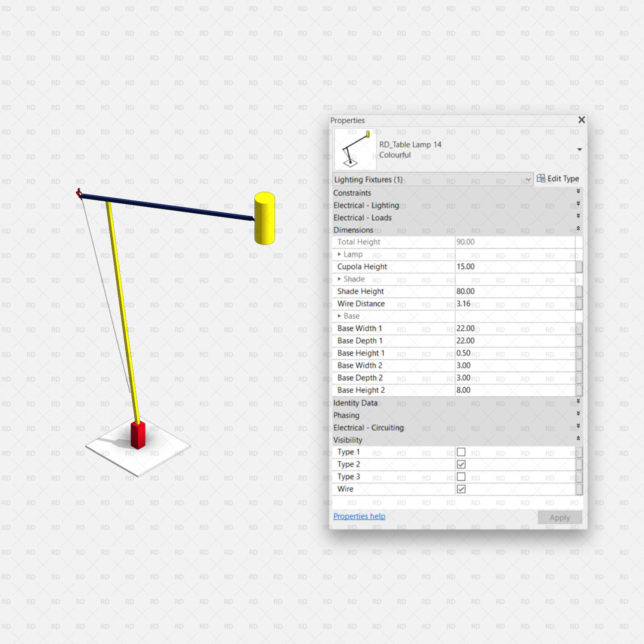Click the Apply button
The width and height of the screenshot is (644, 644).
[x=559, y=517]
